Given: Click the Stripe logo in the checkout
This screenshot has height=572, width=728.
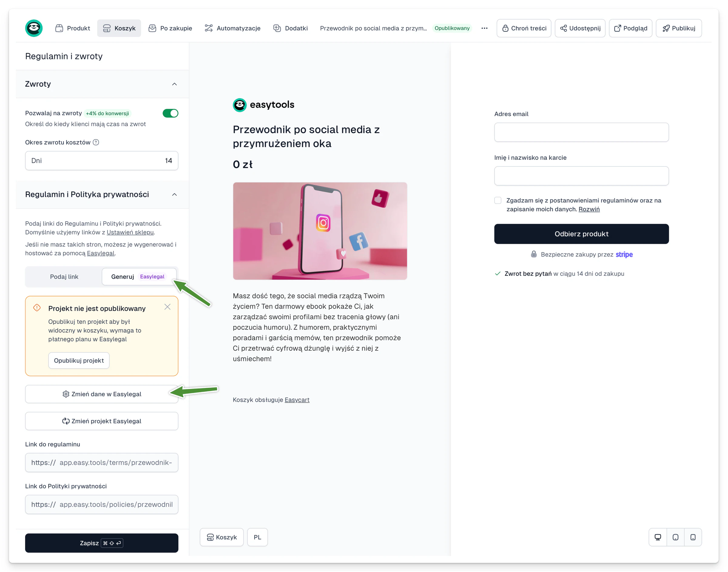Looking at the screenshot, I should click(624, 255).
